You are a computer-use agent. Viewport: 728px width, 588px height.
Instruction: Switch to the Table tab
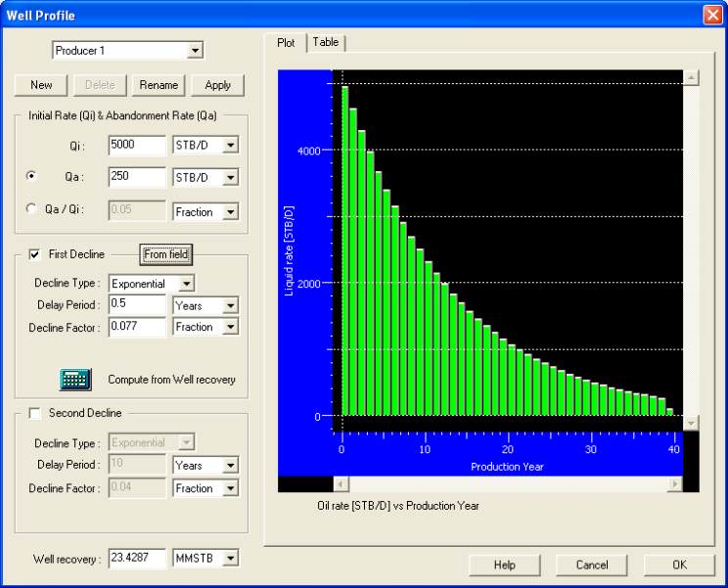point(326,42)
